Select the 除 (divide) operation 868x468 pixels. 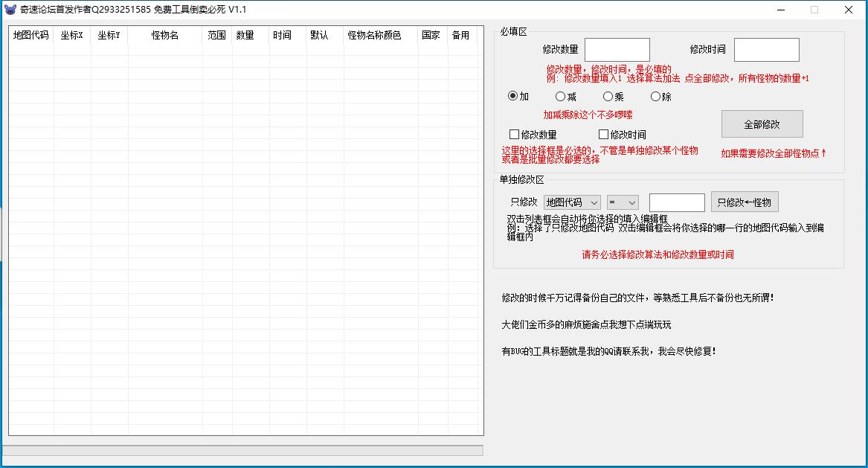pos(655,96)
